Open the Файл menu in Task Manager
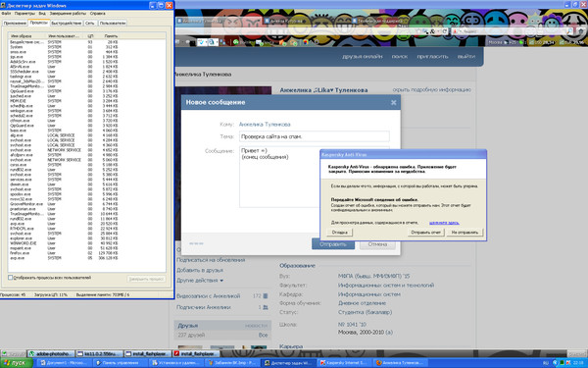Viewport: 588px width, 368px height. (x=6, y=13)
